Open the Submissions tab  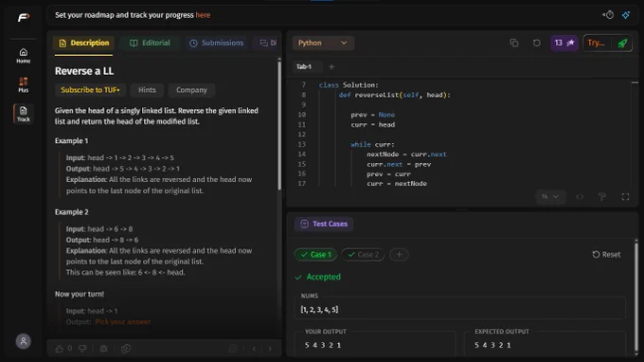click(x=217, y=43)
